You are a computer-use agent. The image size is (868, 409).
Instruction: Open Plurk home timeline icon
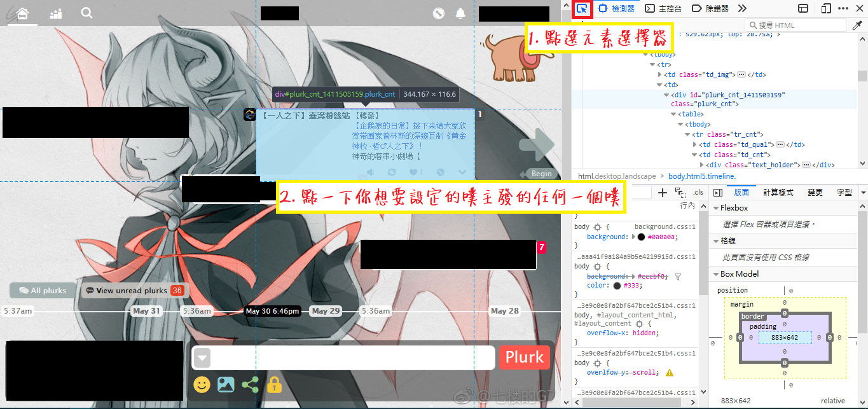coord(23,13)
